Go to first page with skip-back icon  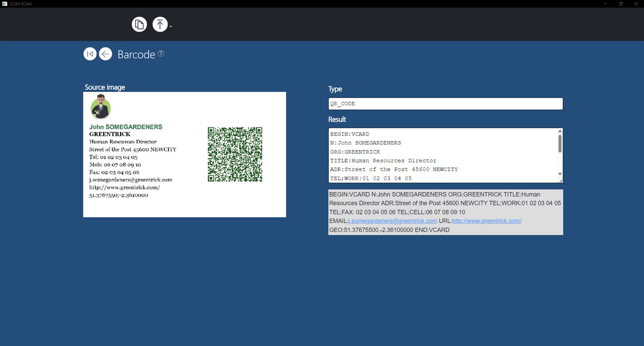click(90, 54)
